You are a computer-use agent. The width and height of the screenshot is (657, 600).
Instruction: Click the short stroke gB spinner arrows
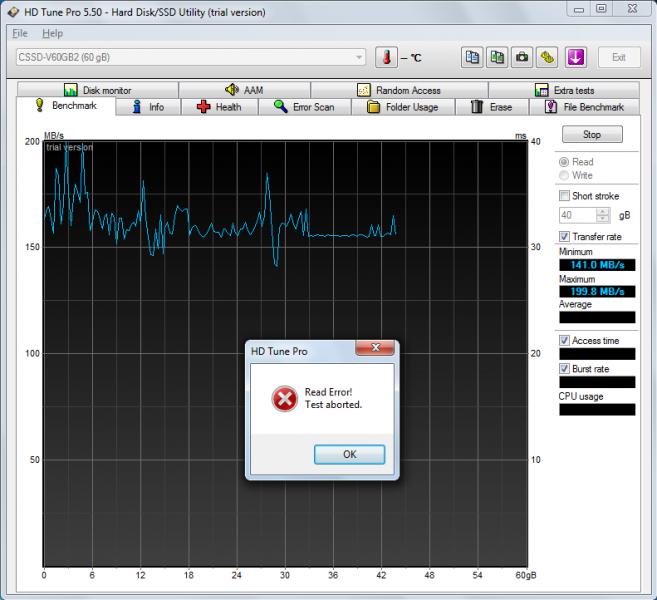click(603, 215)
